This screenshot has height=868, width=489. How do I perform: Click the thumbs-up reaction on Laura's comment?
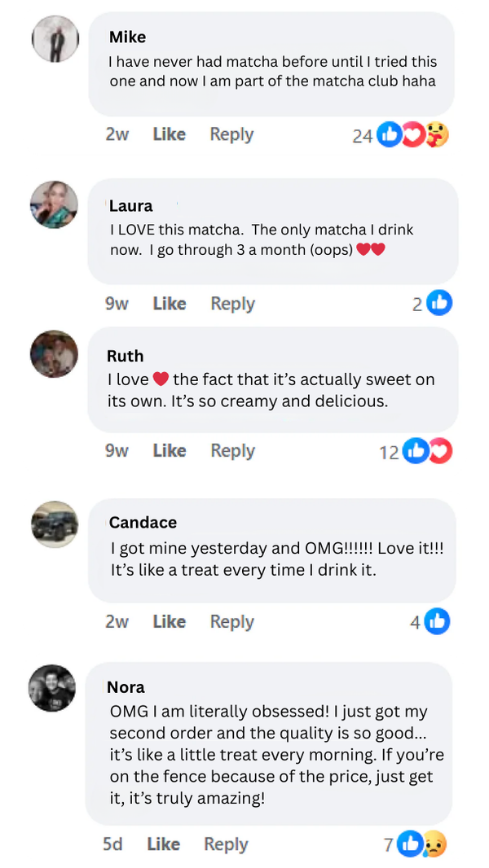[439, 302]
